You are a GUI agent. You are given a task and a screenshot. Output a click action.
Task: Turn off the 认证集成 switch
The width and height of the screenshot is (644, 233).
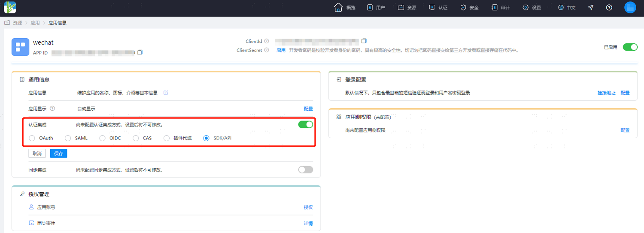[306, 124]
